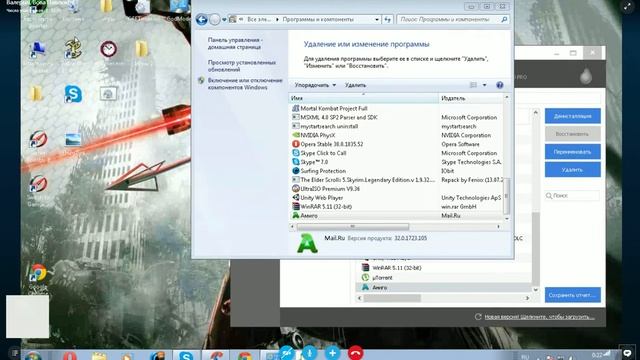Click the Windows Start button

[33, 355]
